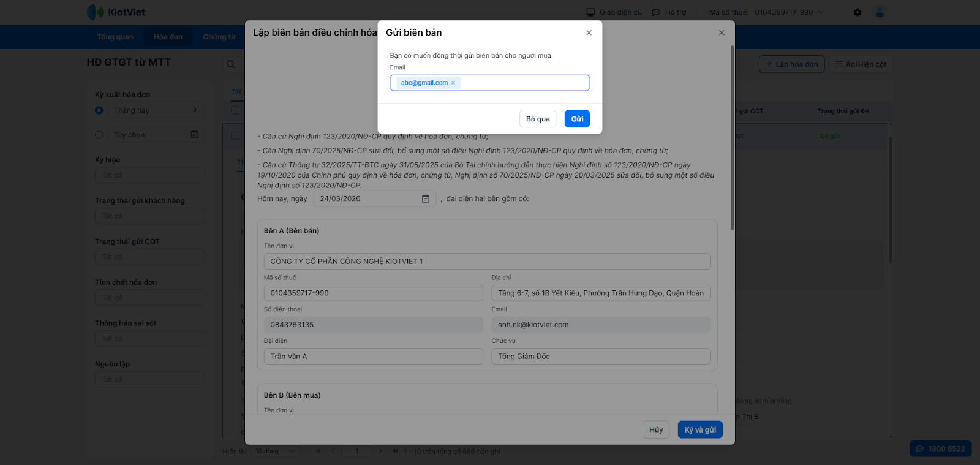Open the calendar picker beside 24/03/2026
The height and width of the screenshot is (465, 980).
[426, 199]
